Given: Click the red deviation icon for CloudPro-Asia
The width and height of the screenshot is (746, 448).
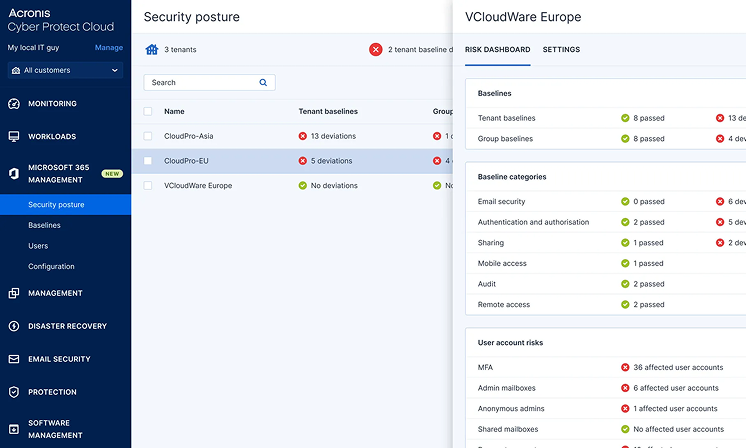Looking at the screenshot, I should [302, 136].
